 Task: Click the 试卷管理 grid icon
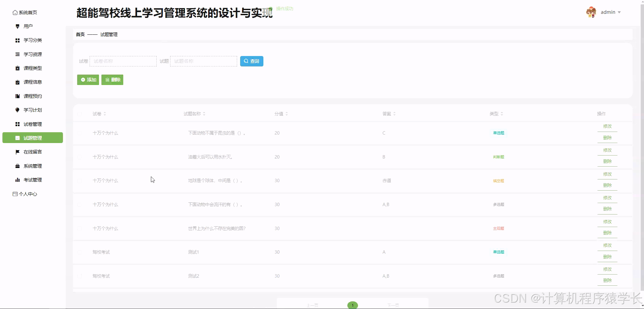coord(18,124)
